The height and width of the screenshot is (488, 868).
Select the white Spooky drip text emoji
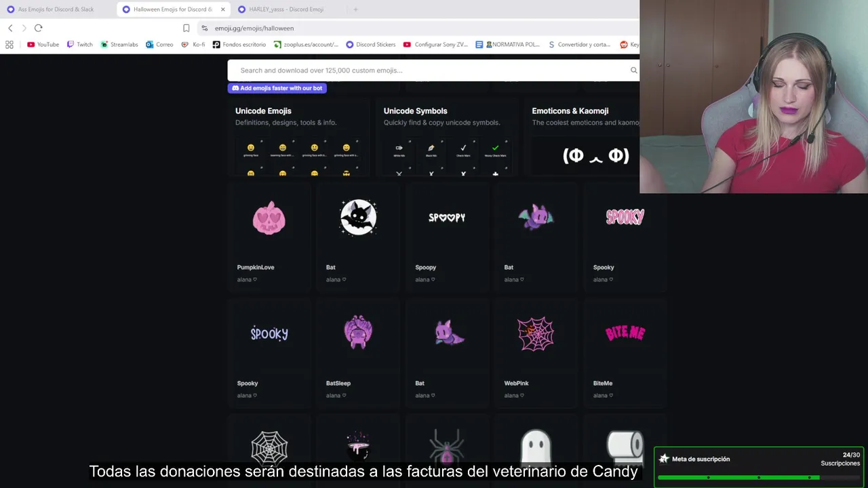tap(269, 333)
